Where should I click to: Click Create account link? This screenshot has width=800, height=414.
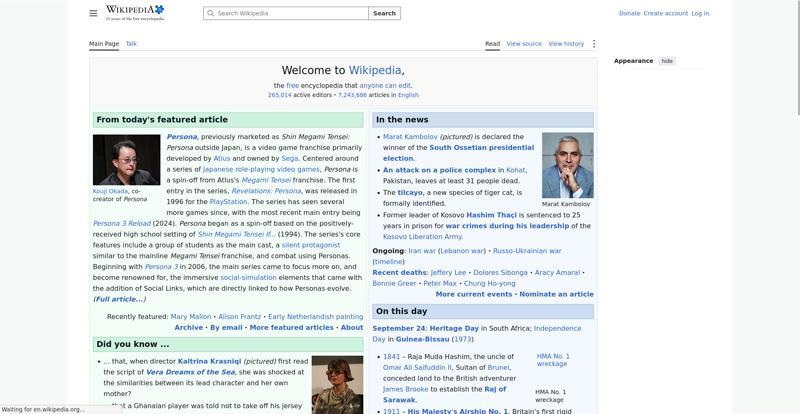click(665, 13)
